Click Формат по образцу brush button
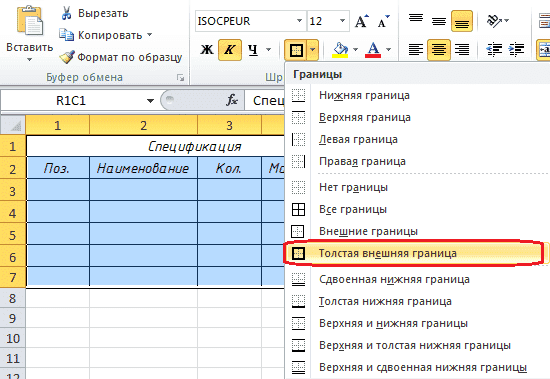The image size is (550, 379). coord(121,57)
